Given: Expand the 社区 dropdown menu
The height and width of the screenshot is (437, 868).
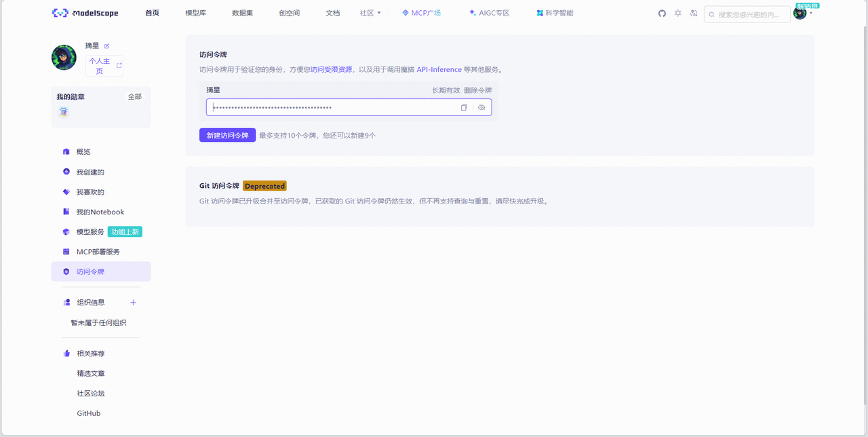Looking at the screenshot, I should click(x=370, y=13).
